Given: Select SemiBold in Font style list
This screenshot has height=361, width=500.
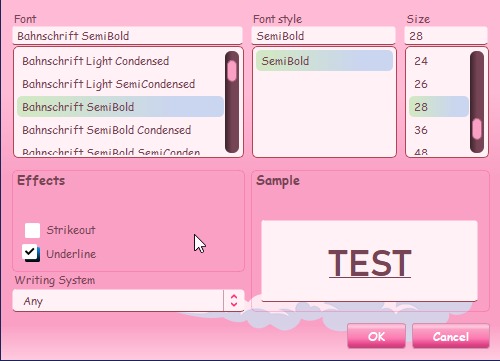Looking at the screenshot, I should [324, 61].
